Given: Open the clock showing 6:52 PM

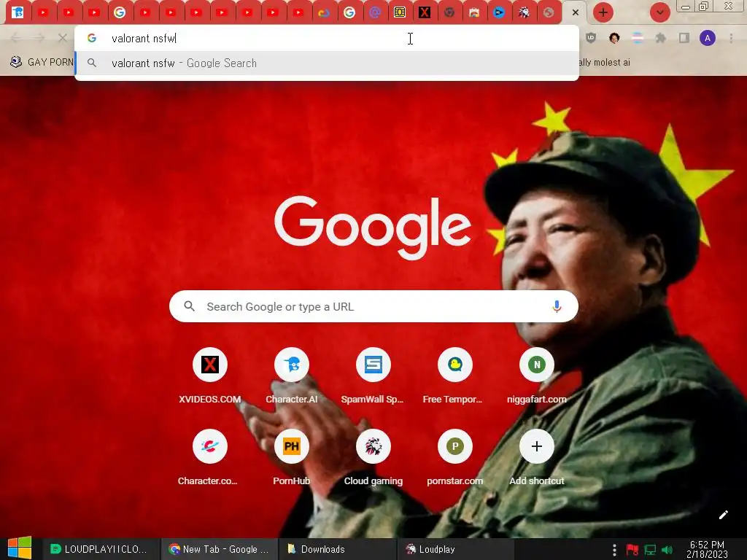Looking at the screenshot, I should point(707,549).
